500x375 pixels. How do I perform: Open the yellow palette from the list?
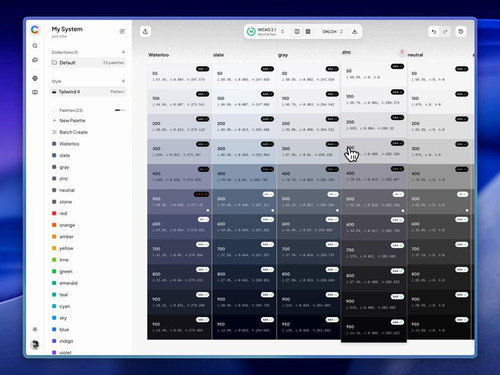point(66,248)
